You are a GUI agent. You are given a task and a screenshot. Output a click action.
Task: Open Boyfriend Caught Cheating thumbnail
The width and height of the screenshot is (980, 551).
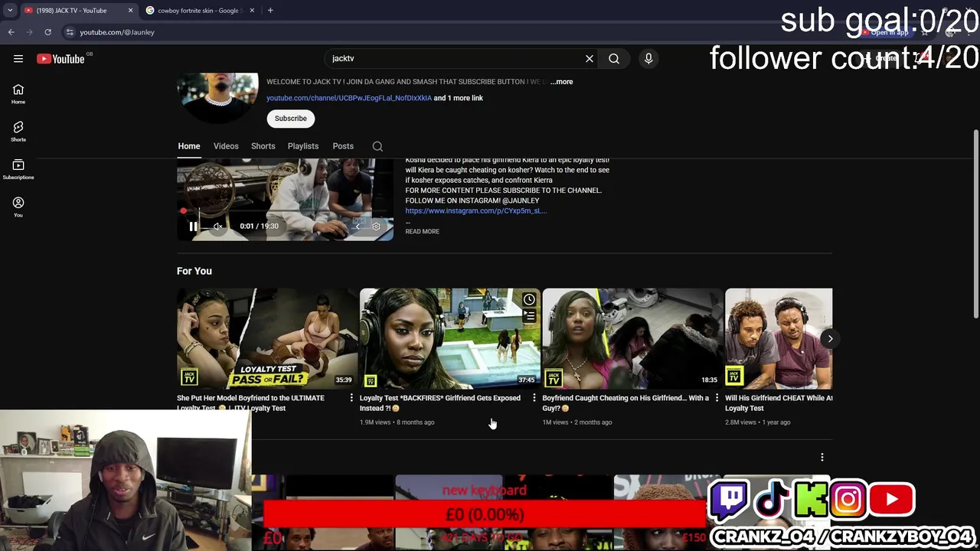coord(632,338)
